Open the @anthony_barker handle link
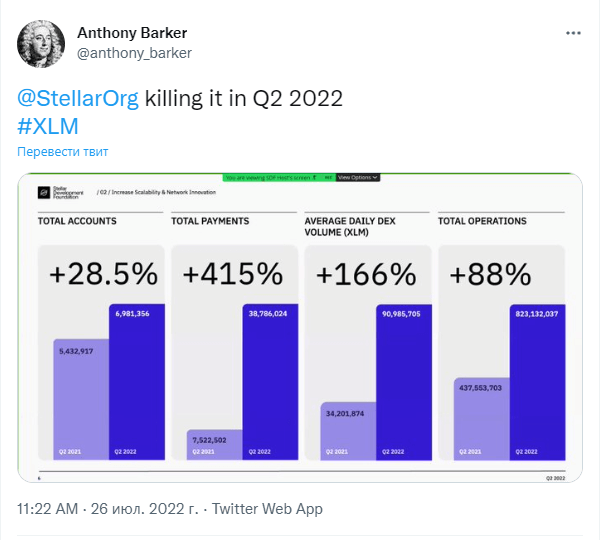 pos(134,53)
